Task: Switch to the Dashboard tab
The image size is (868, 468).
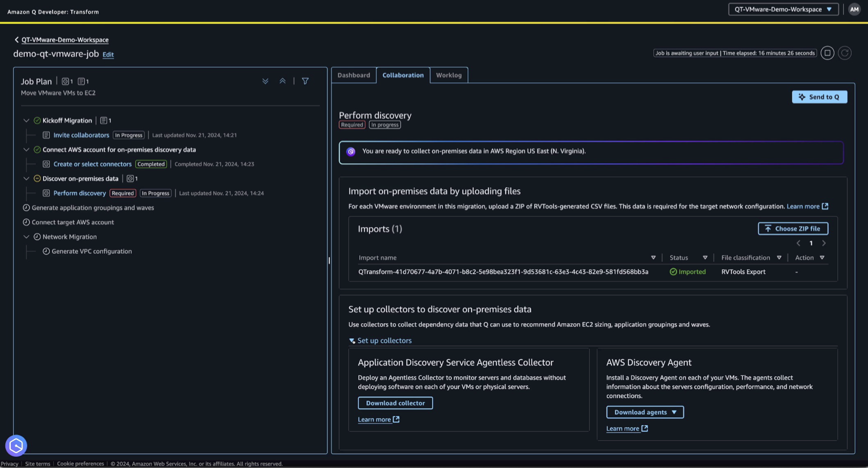Action: tap(354, 75)
